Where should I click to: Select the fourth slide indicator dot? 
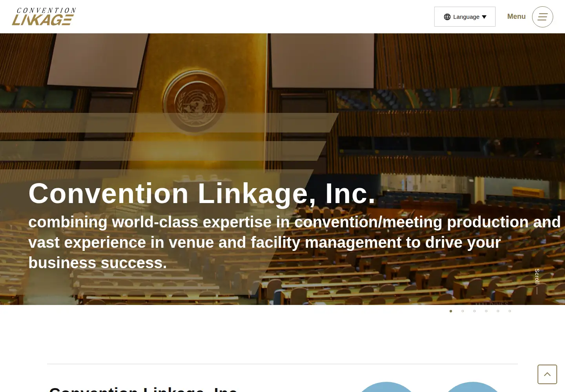(x=486, y=311)
